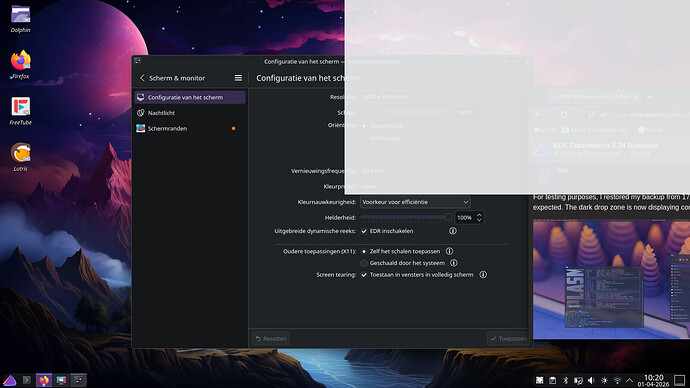Screen dimensions: 690x388
Task: Select Configuratie van het scherm in the sidebar
Action: tap(190, 97)
